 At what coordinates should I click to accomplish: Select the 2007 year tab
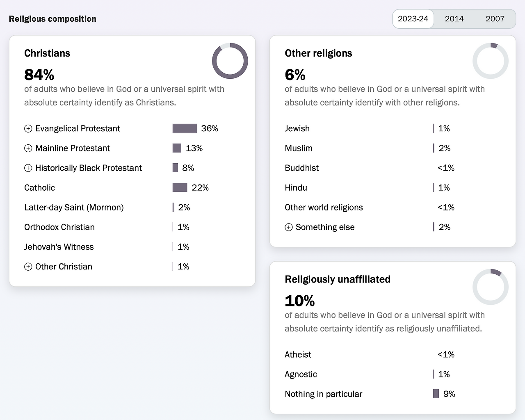tap(495, 19)
